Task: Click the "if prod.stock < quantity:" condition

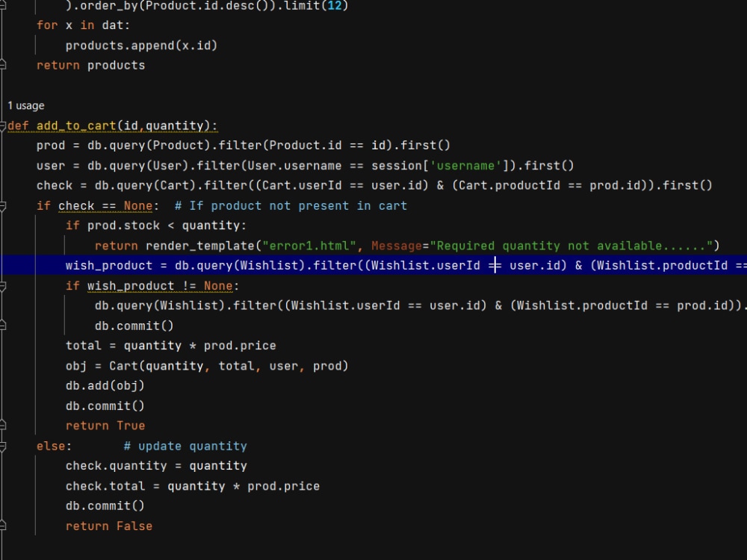Action: pos(156,225)
